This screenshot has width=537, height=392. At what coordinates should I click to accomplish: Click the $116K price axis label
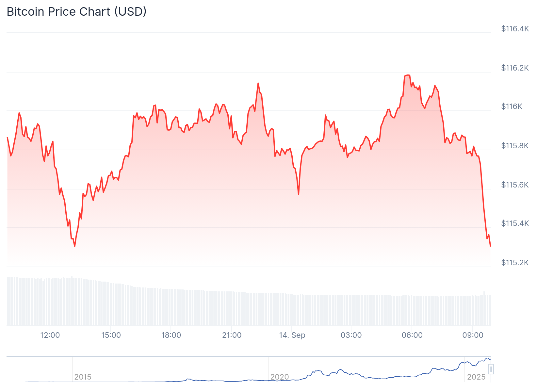tap(512, 106)
